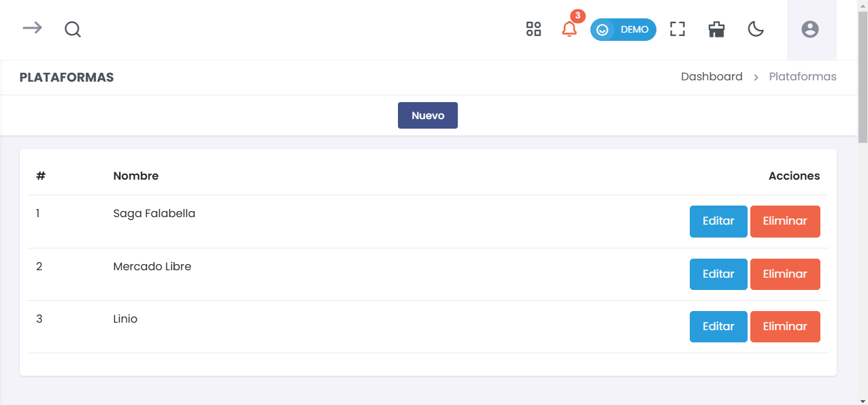
Task: Click the page vertical scrollbar thumb
Action: click(x=863, y=75)
